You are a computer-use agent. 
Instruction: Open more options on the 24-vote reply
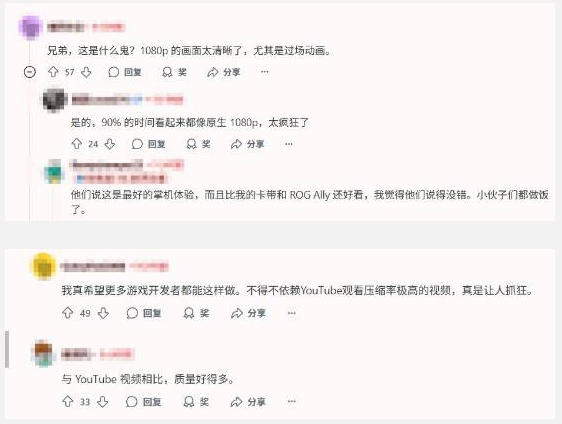coord(289,144)
